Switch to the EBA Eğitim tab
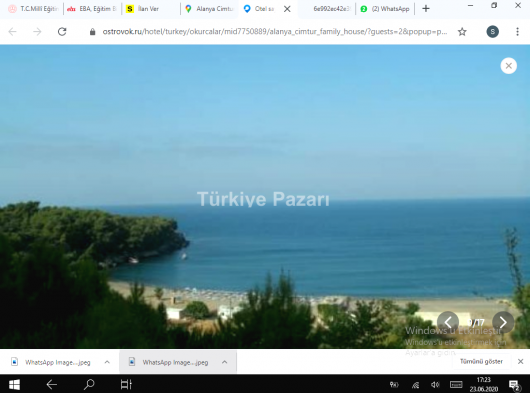 point(92,9)
